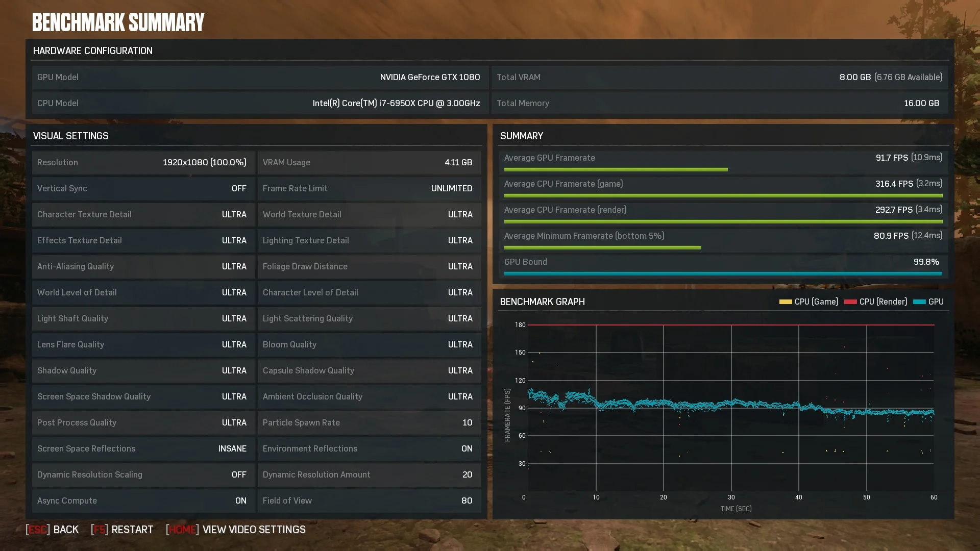Click the Shadow Quality ULTRA row
The width and height of the screenshot is (980, 551).
[x=143, y=371]
